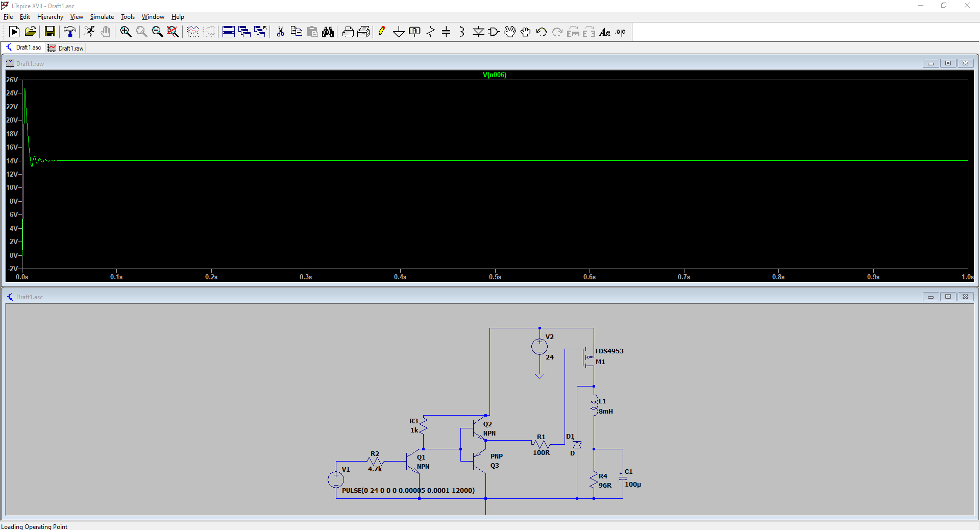This screenshot has width=980, height=530.
Task: Open the Hierarchy menu
Action: 50,17
